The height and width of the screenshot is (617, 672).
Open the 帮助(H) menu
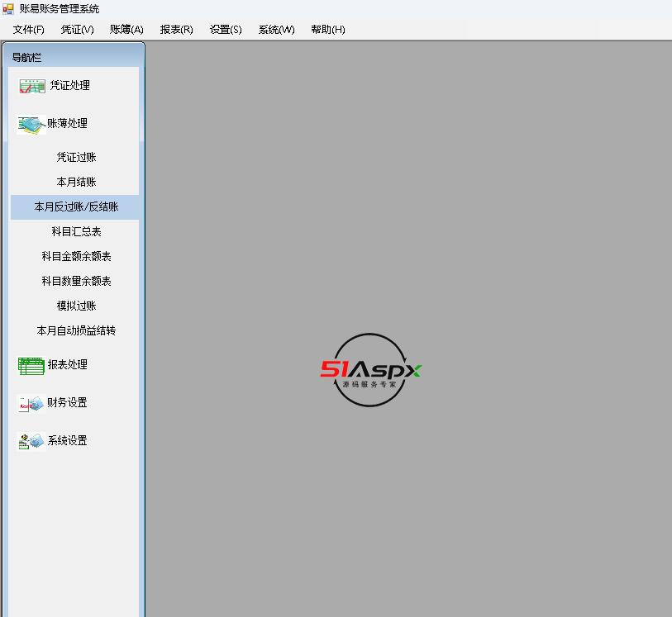(328, 30)
